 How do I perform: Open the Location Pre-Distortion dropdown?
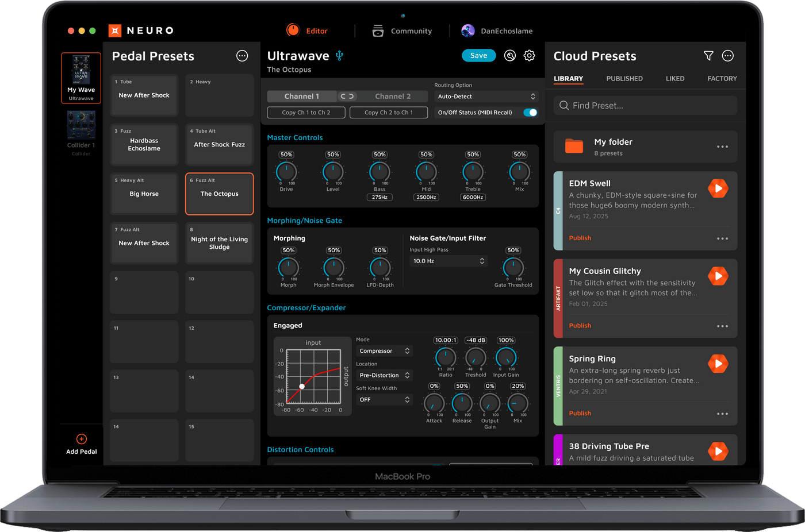pyautogui.click(x=384, y=375)
